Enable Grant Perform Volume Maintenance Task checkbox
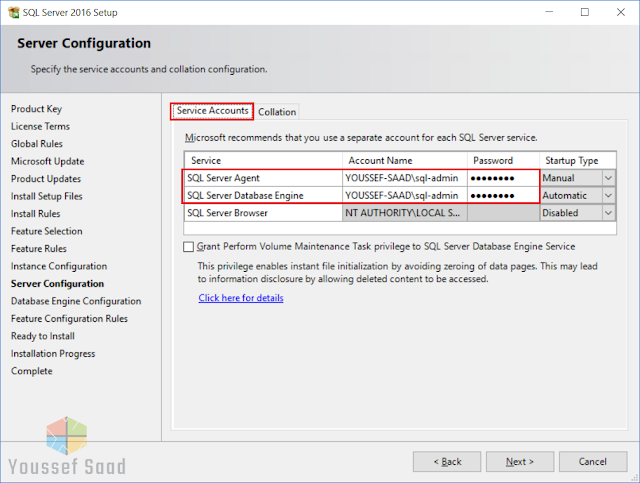 [188, 247]
